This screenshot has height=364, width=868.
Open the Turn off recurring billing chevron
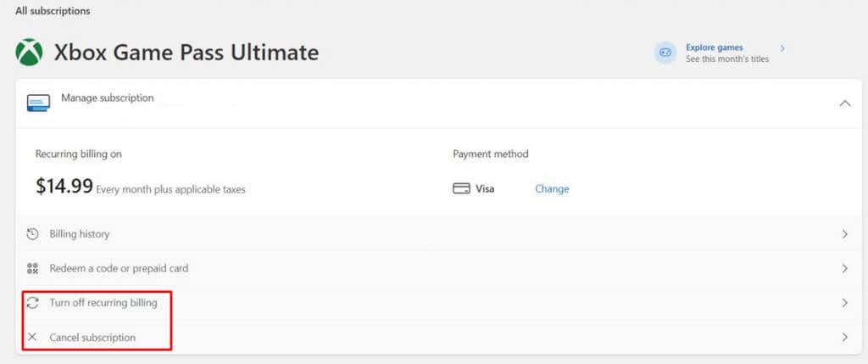[x=845, y=303]
